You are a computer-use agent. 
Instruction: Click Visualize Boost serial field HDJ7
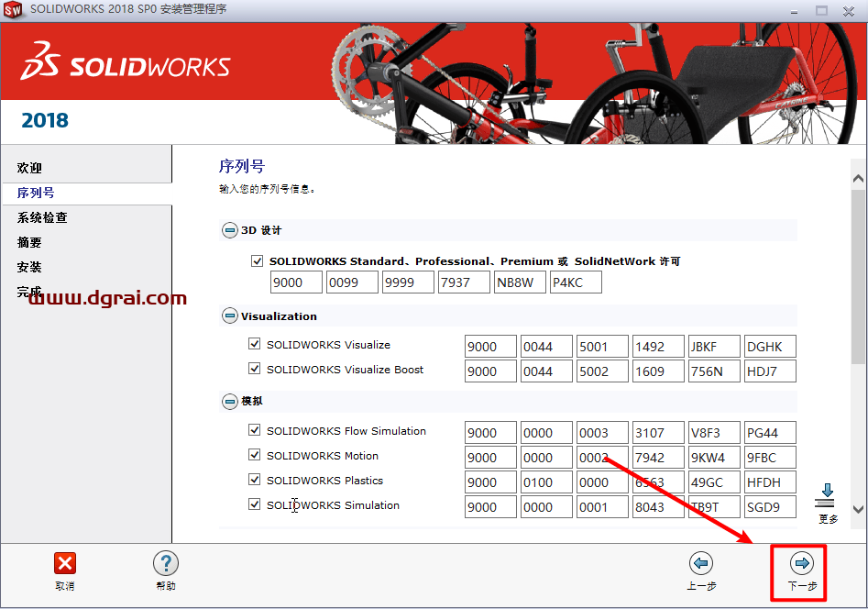tap(770, 371)
